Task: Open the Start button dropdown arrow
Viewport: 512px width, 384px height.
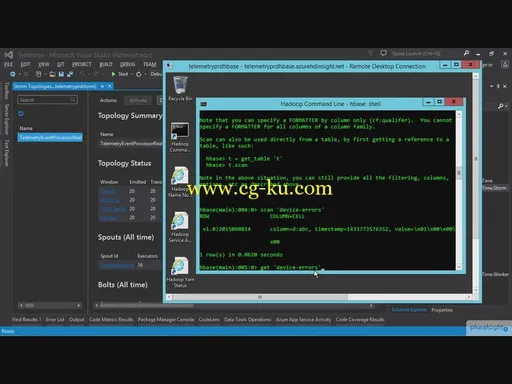Action: click(x=132, y=74)
